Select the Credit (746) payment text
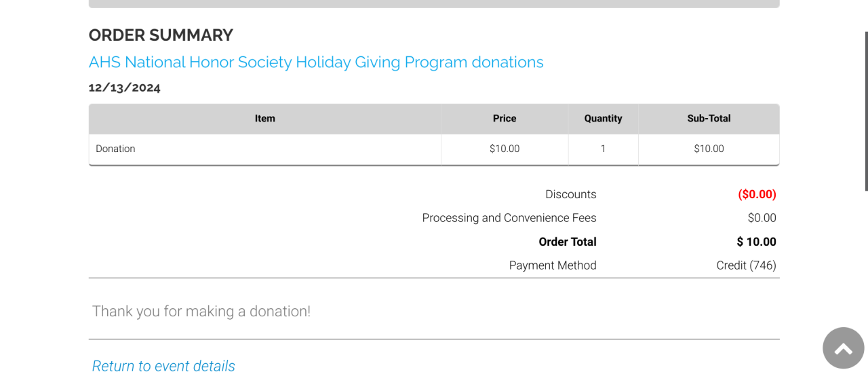This screenshot has width=868, height=372. [x=746, y=265]
